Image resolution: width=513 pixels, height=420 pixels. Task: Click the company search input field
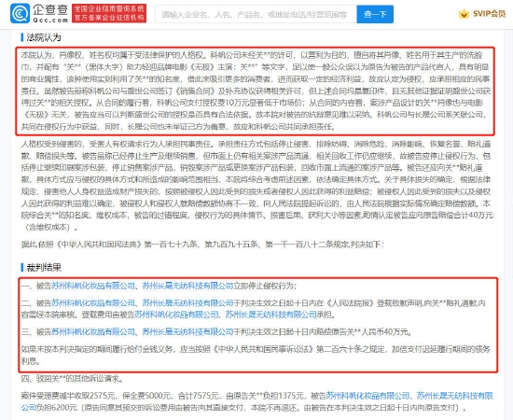coord(256,14)
